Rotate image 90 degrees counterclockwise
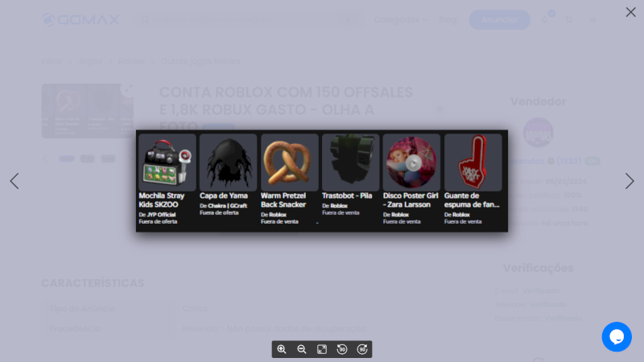This screenshot has height=362, width=644. coord(342,349)
